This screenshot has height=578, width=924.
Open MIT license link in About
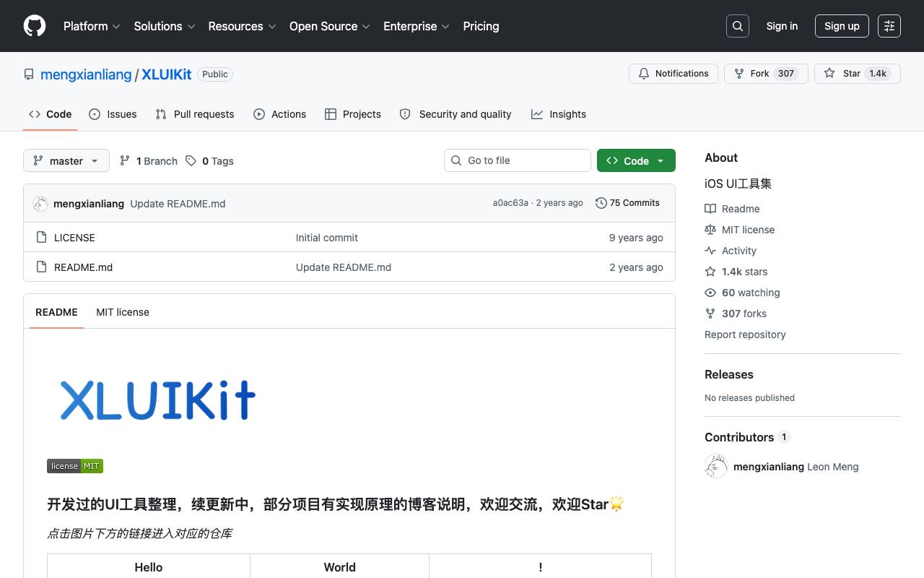click(739, 230)
